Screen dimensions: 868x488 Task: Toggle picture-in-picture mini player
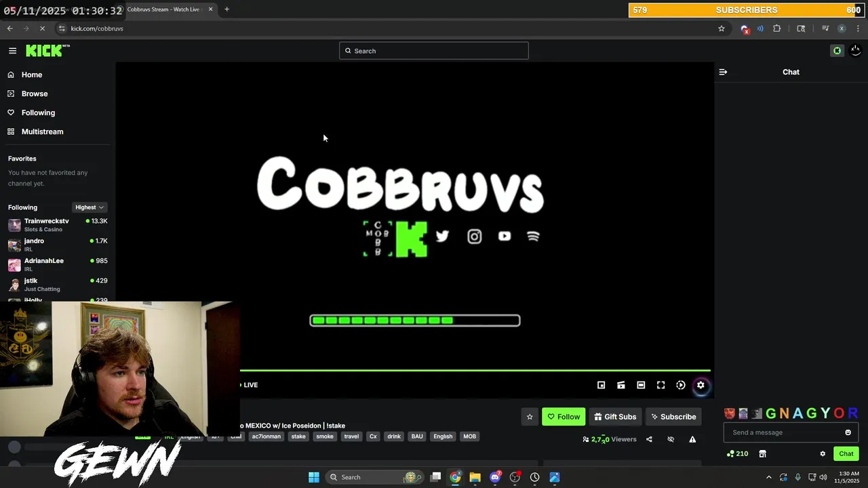click(x=601, y=385)
